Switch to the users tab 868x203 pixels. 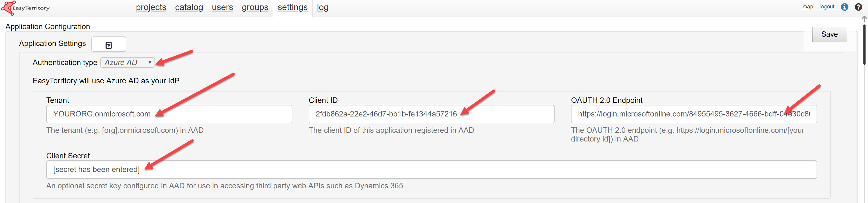[x=222, y=7]
